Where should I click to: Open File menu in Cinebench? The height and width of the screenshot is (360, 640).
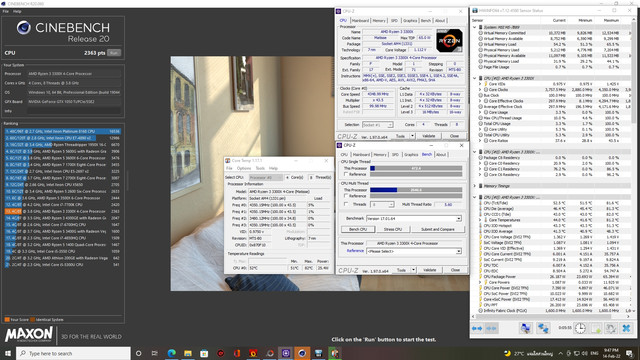[5, 11]
